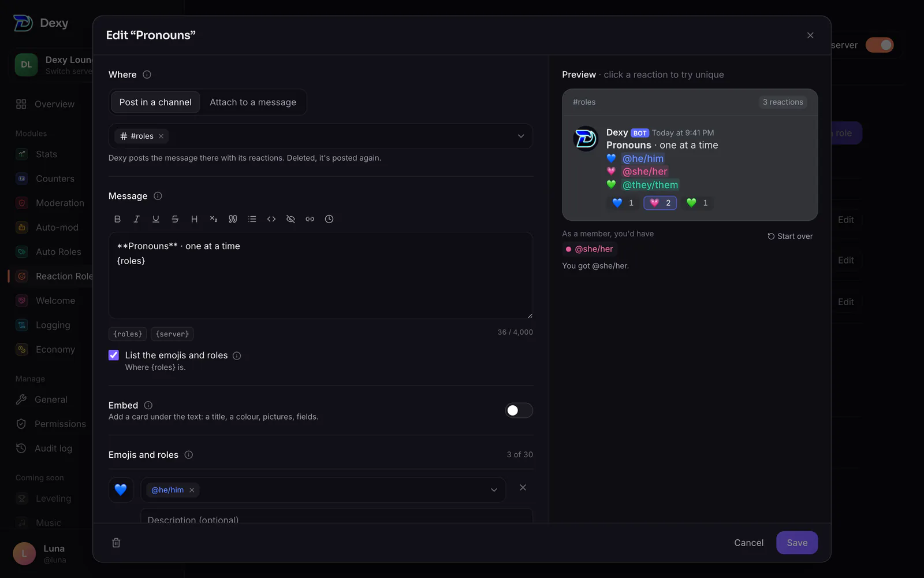
Task: Click the Description (optional) field
Action: [337, 516]
